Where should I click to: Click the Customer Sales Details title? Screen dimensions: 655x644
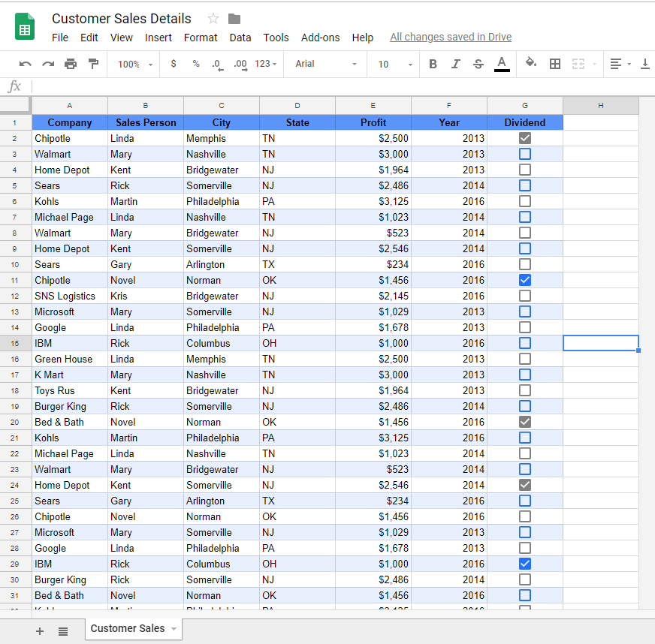point(121,18)
